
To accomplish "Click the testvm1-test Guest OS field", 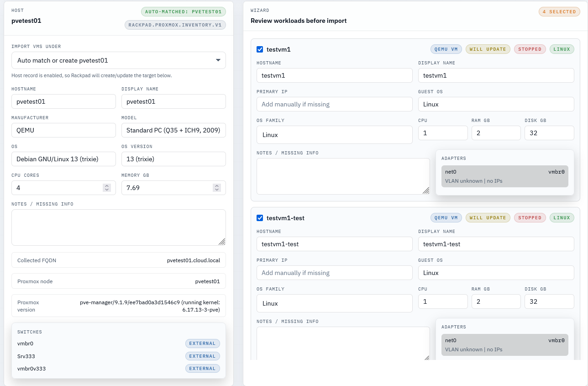I will click(496, 273).
